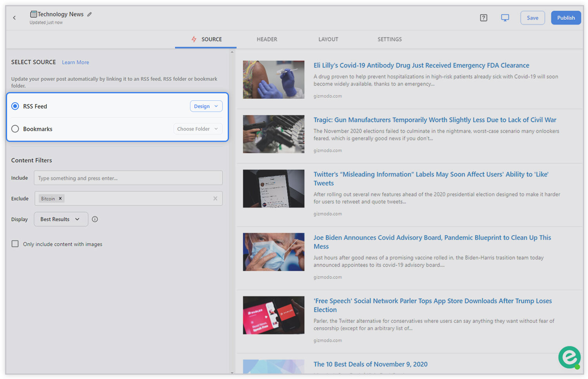Expand the Best Results display dropdown
The width and height of the screenshot is (588, 379).
point(61,219)
